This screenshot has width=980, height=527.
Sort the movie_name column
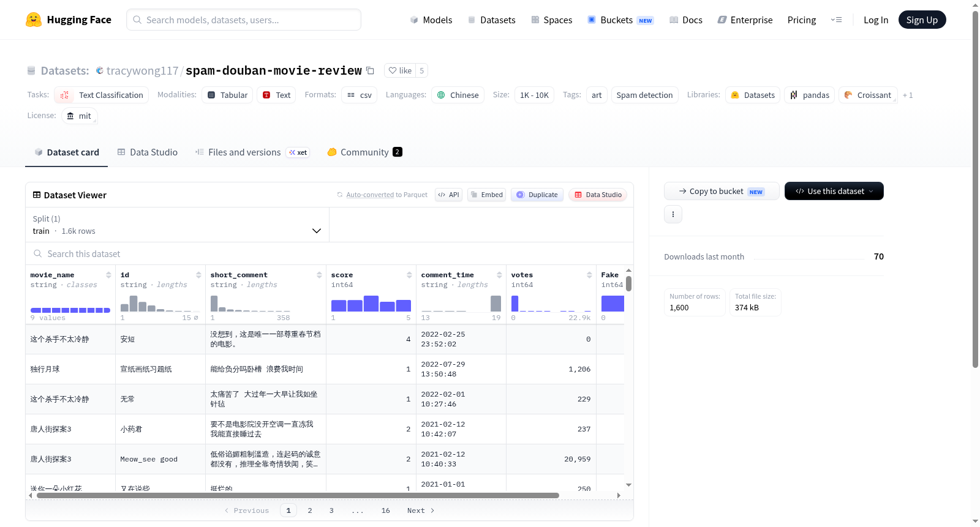tap(108, 275)
